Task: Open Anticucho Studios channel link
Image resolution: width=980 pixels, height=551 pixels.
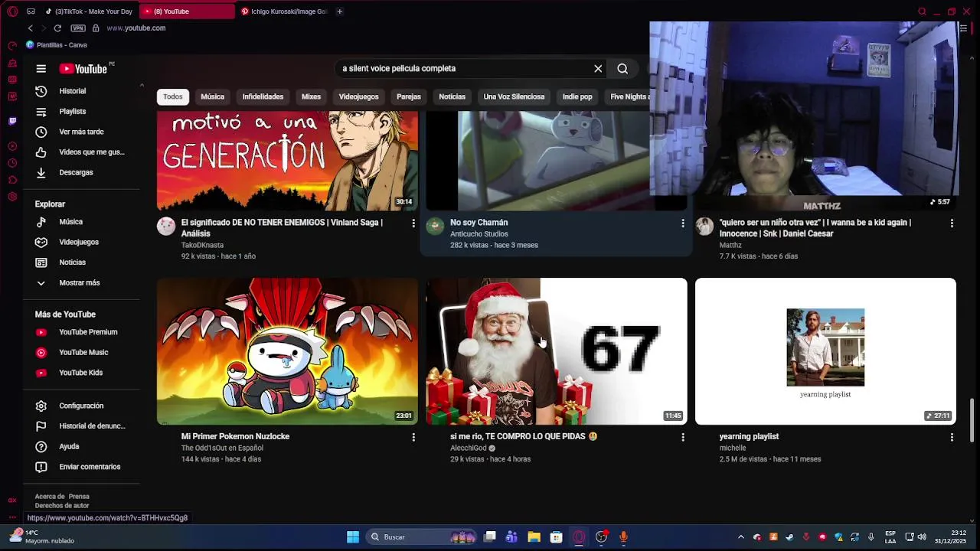Action: tap(479, 234)
